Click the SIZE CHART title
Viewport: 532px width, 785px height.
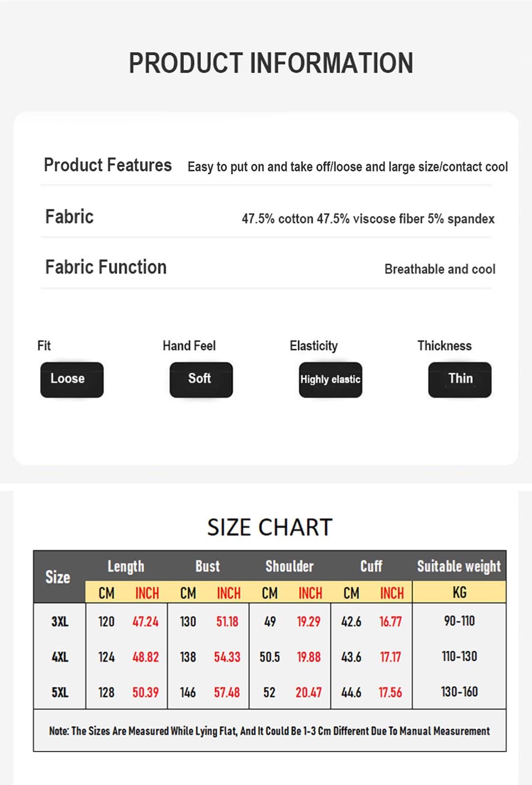[270, 528]
